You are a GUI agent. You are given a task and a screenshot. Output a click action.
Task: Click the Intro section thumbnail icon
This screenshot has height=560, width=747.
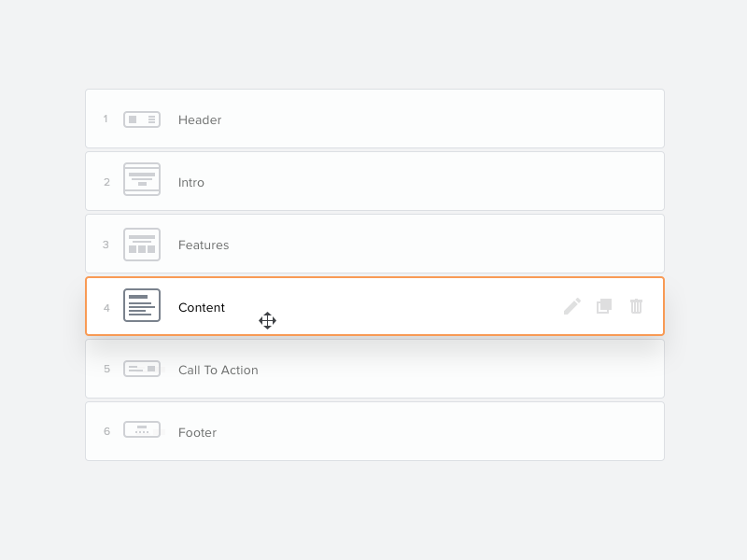click(x=142, y=181)
